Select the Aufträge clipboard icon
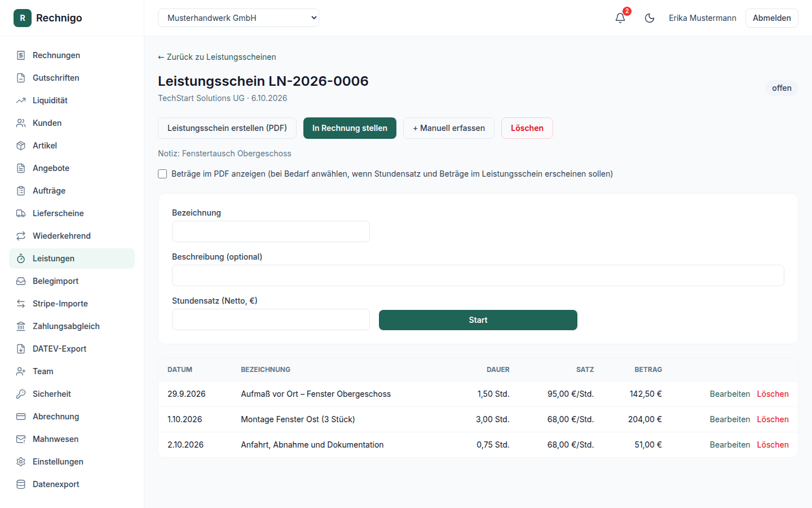Screen dimensions: 812x508 coord(21,191)
